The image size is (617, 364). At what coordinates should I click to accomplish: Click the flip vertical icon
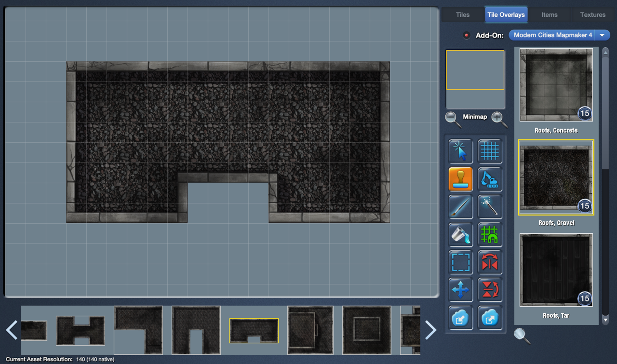click(x=490, y=290)
